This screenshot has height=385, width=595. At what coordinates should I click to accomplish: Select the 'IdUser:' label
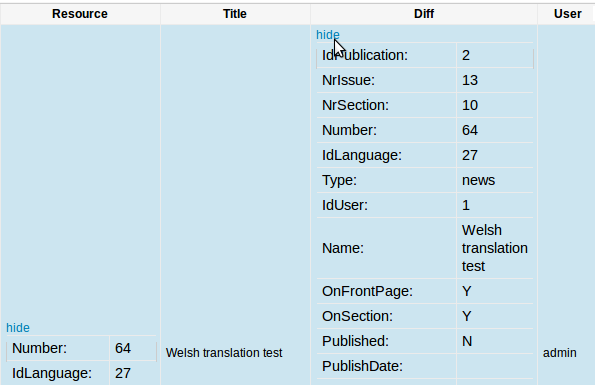[x=345, y=205]
